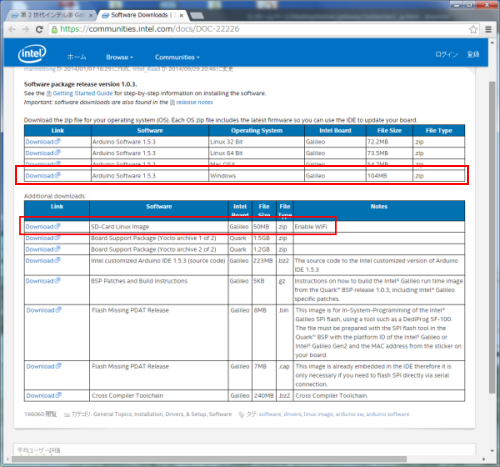Screen dimensions: 500x467
Task: Download the Cross Compiler Toolchain
Action: 44,396
